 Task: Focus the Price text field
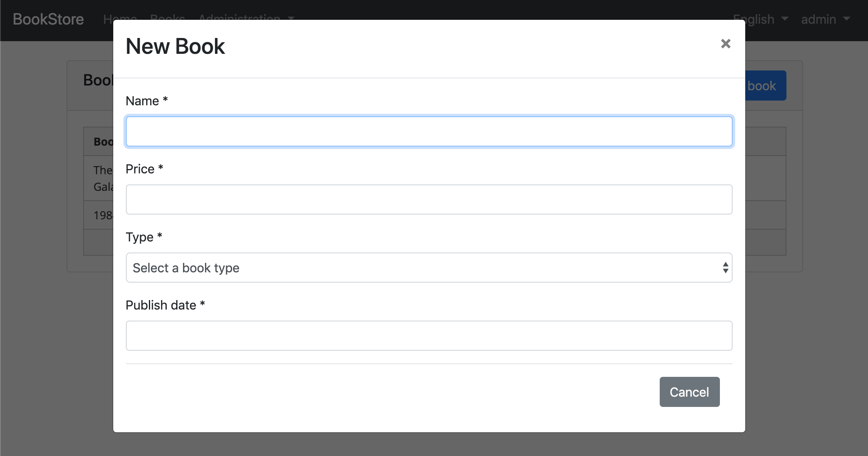(x=429, y=199)
